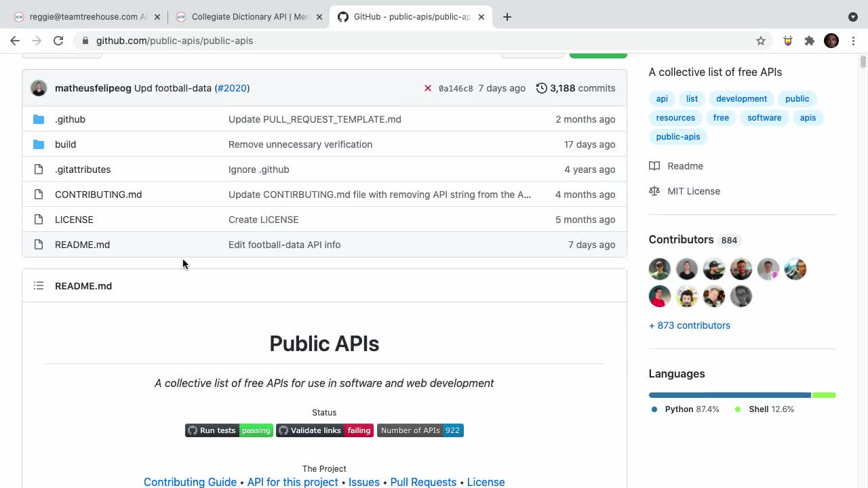Open pull request #2020
This screenshot has height=488, width=868.
coord(232,88)
